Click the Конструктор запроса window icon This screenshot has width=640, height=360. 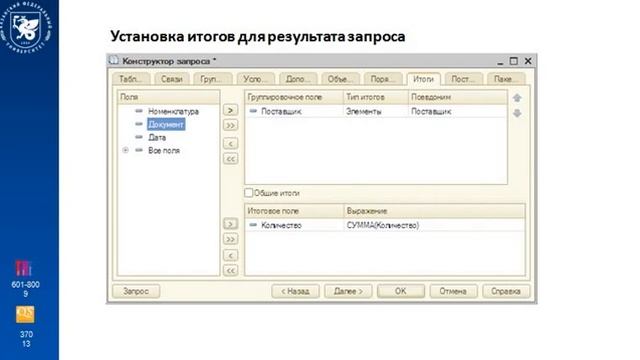pos(113,61)
